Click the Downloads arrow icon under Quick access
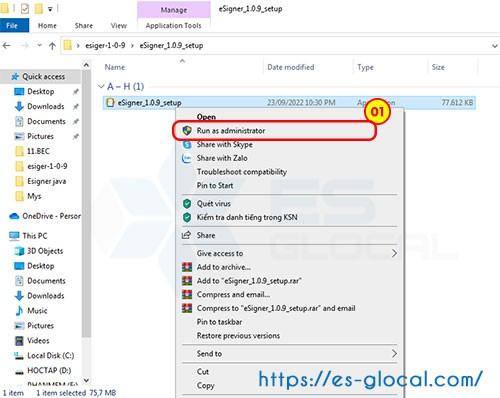500x398 pixels. (x=19, y=106)
